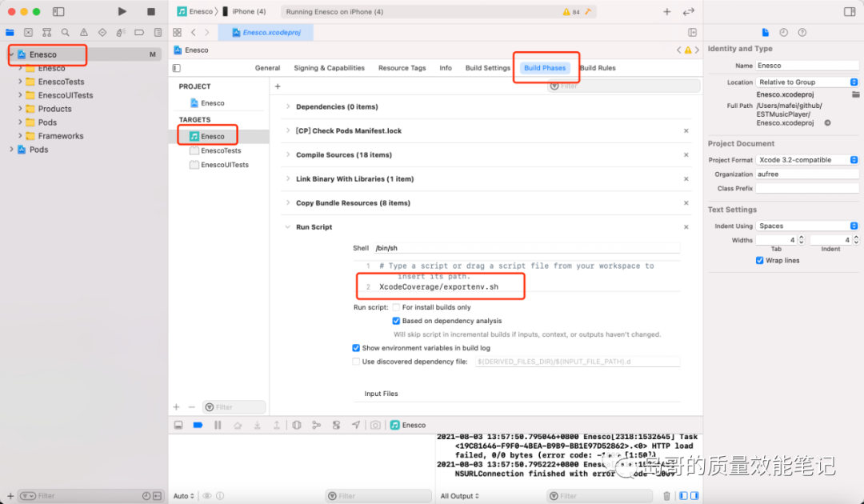Delete the Run Script build phase

[x=686, y=227]
